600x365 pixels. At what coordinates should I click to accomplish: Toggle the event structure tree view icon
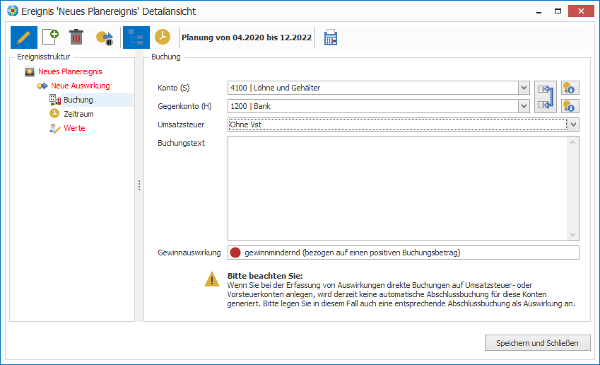click(136, 37)
